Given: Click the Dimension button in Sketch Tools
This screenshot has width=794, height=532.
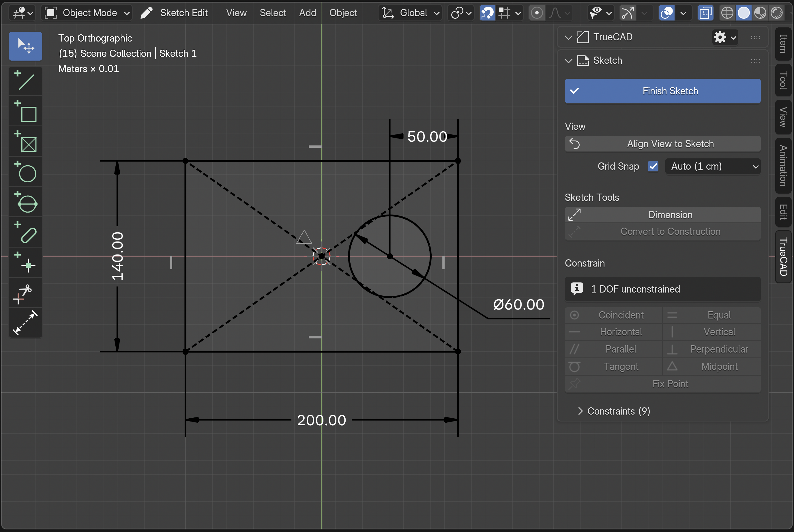Looking at the screenshot, I should 662,215.
